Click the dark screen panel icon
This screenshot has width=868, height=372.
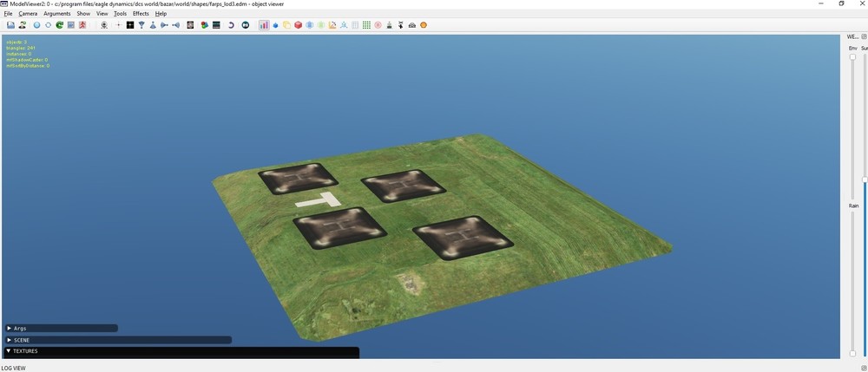click(216, 25)
